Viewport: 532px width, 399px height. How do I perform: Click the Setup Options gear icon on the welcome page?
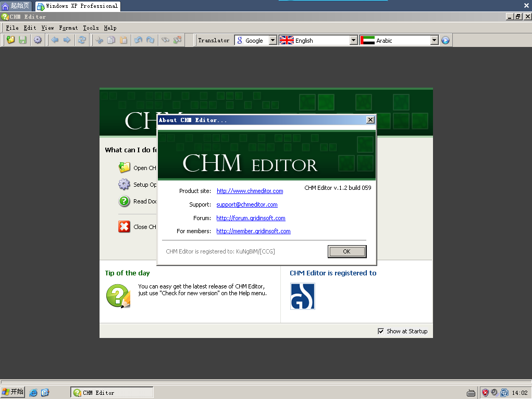124,185
